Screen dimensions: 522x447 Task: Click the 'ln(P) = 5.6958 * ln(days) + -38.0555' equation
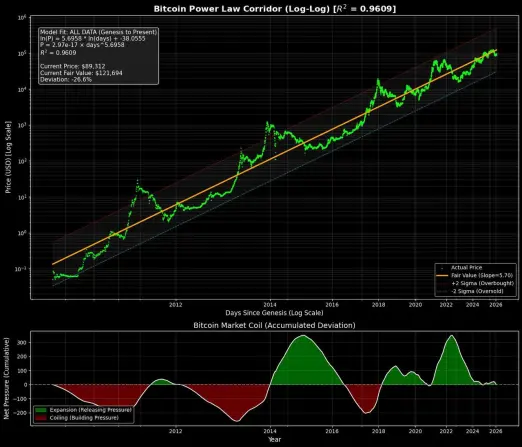click(x=93, y=38)
